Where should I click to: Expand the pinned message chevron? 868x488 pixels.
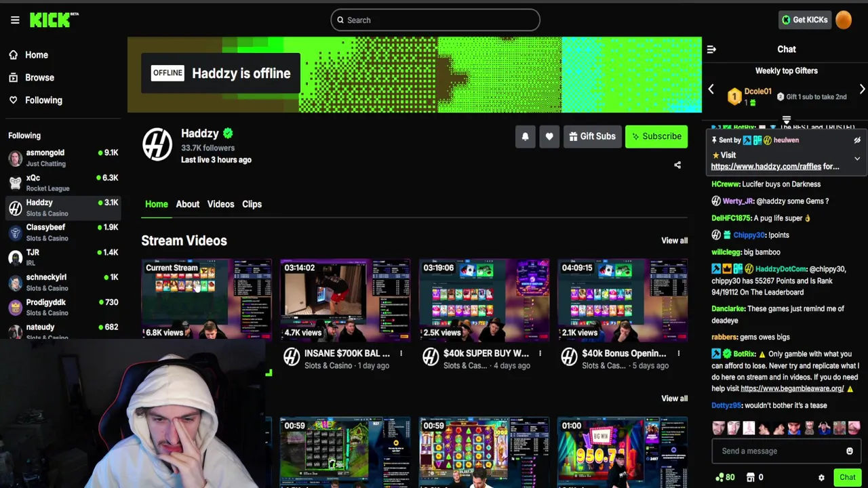[857, 159]
